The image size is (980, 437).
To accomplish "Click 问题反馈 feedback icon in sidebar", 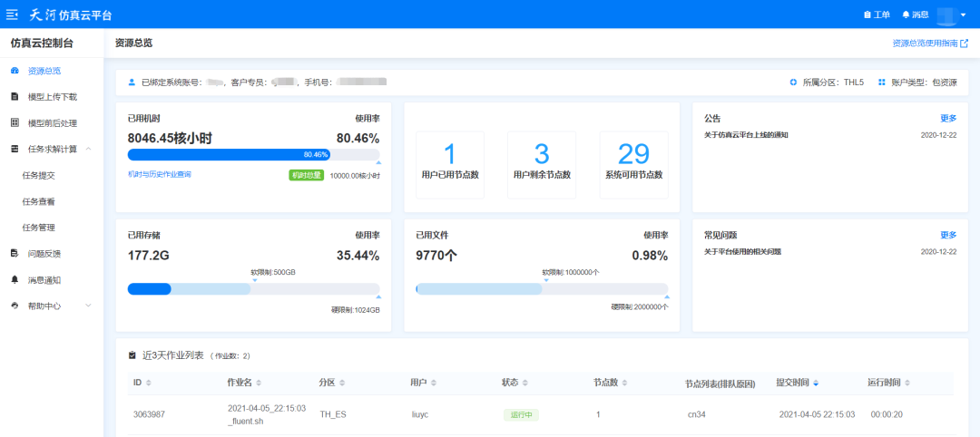I will click(15, 254).
